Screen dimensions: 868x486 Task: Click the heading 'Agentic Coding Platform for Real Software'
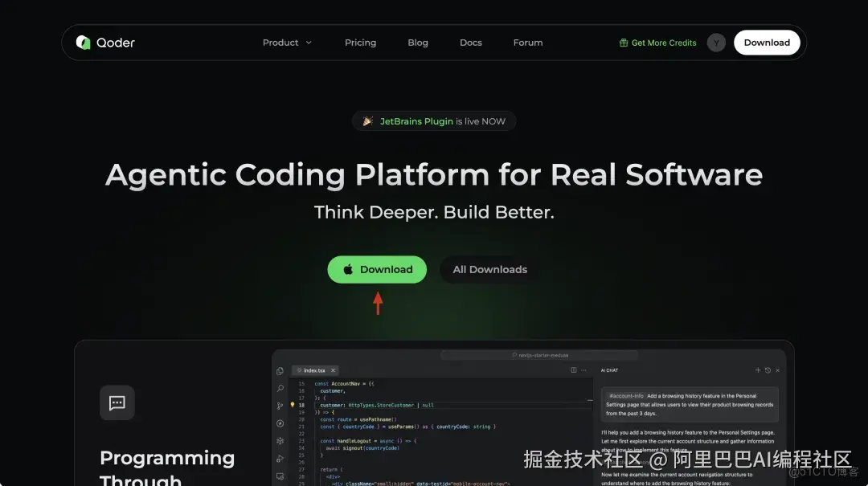[434, 175]
